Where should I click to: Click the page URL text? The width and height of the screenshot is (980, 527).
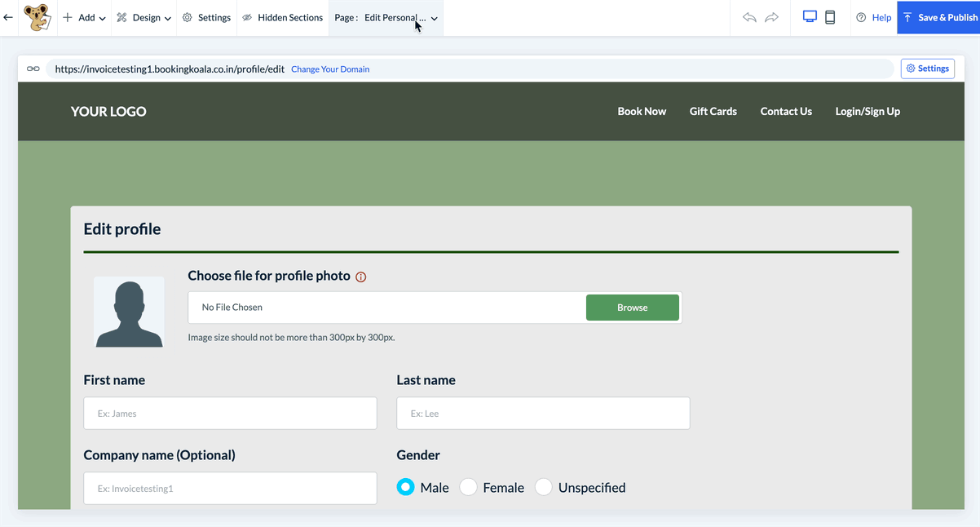click(170, 69)
